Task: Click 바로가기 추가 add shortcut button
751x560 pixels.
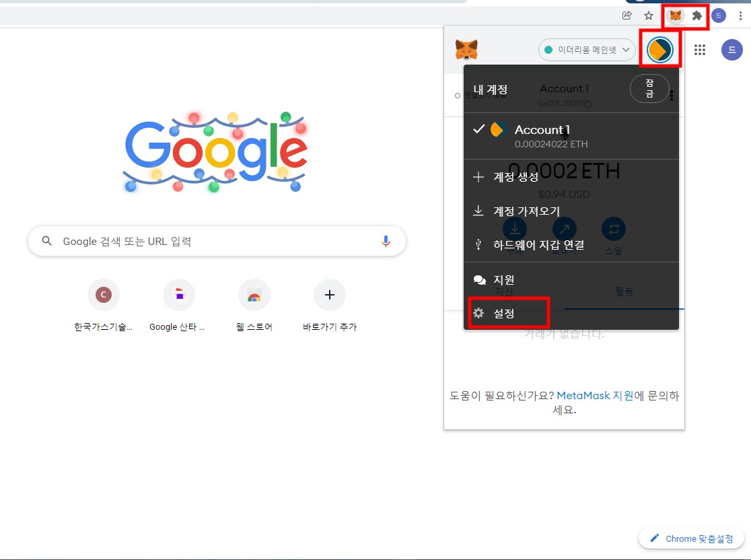Action: point(330,305)
